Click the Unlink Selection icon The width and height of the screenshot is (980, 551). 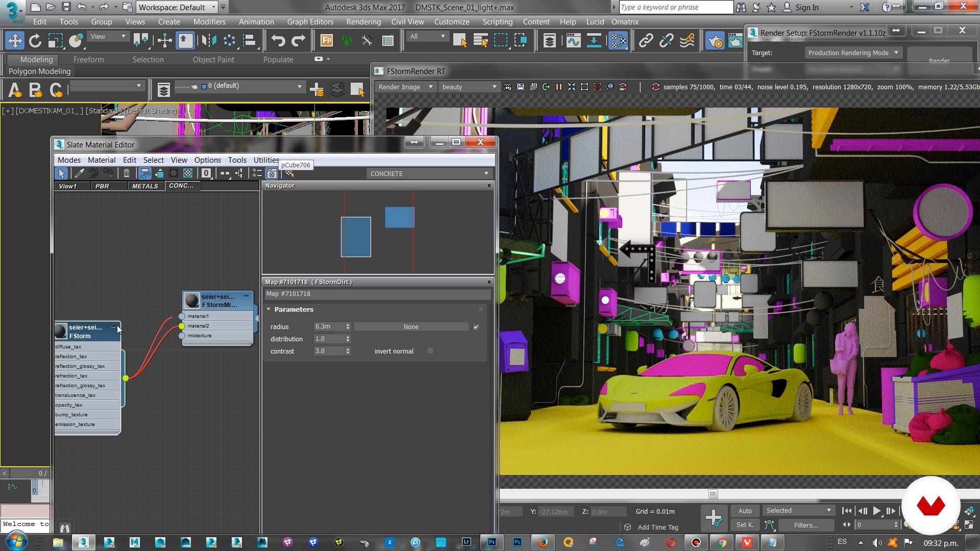tap(666, 41)
